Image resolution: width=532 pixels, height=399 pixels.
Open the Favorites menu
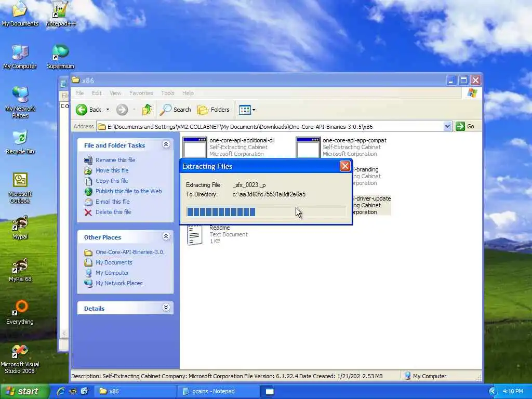coord(141,93)
